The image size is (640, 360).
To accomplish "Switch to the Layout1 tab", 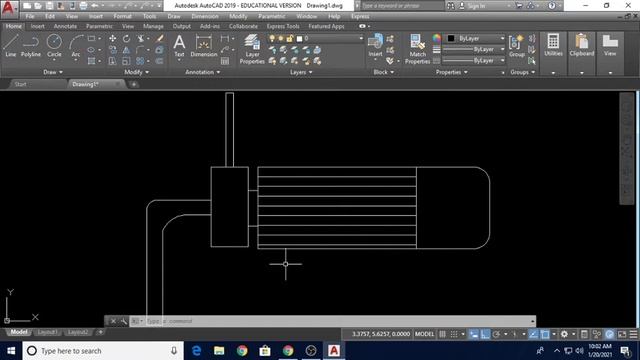I will coord(47,332).
